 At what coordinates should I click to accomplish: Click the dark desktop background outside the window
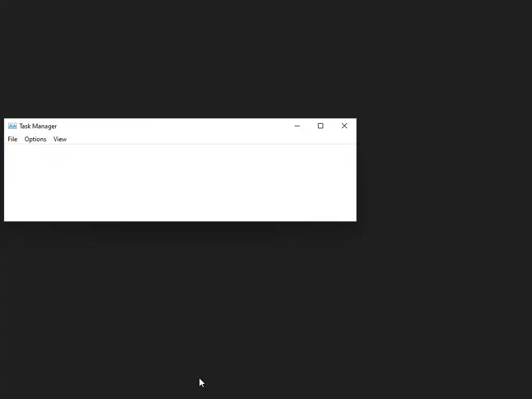pos(266,305)
